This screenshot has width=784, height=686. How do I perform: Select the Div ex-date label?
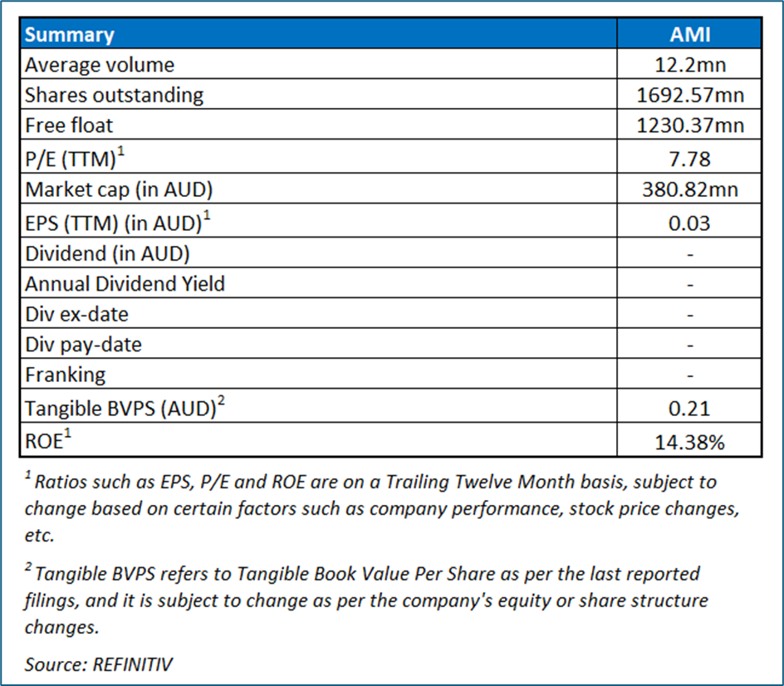pyautogui.click(x=76, y=315)
